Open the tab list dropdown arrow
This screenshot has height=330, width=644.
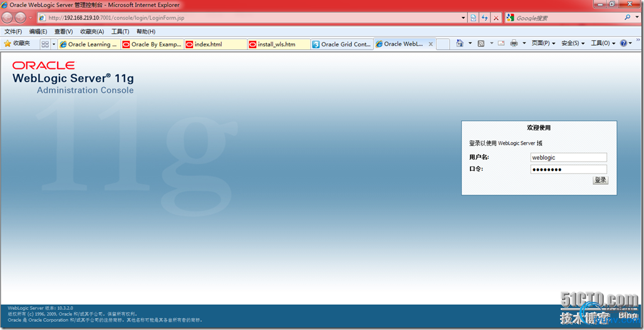(x=53, y=44)
